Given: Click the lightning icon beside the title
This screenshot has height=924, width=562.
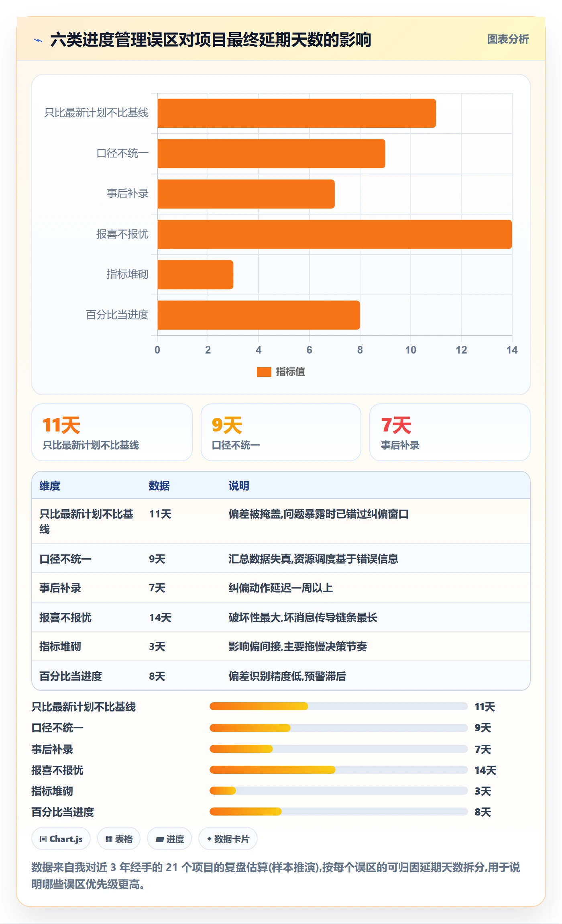Looking at the screenshot, I should (x=38, y=40).
